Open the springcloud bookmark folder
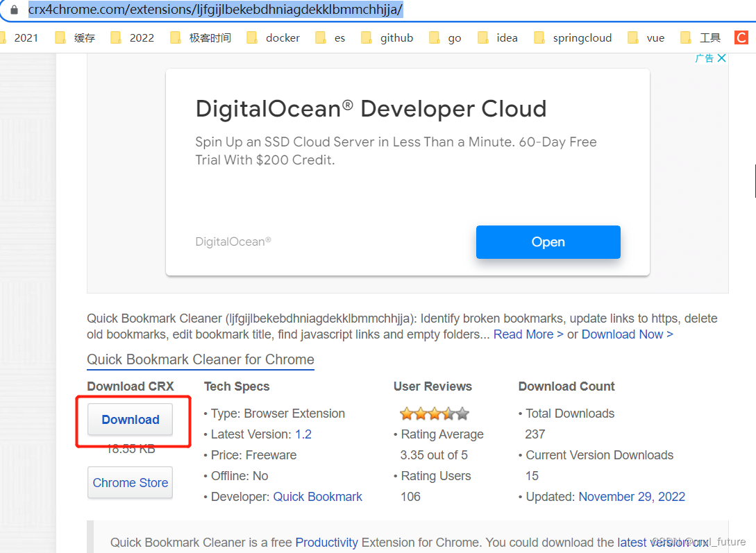The height and width of the screenshot is (553, 756). 573,37
